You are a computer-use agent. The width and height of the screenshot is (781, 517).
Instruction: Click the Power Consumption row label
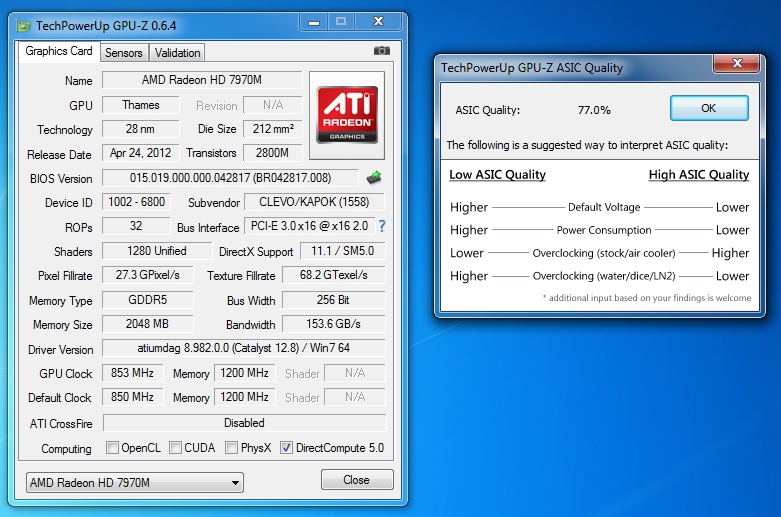(604, 230)
